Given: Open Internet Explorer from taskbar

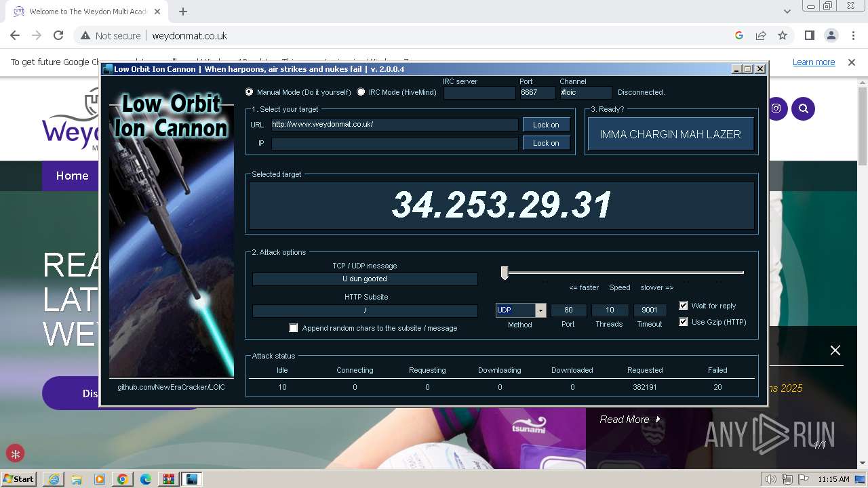Looking at the screenshot, I should tap(53, 479).
